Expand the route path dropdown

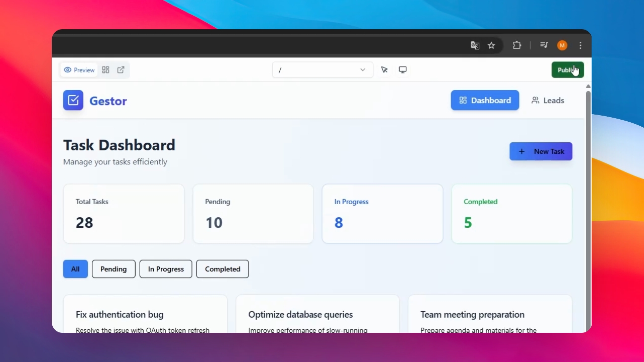point(323,70)
